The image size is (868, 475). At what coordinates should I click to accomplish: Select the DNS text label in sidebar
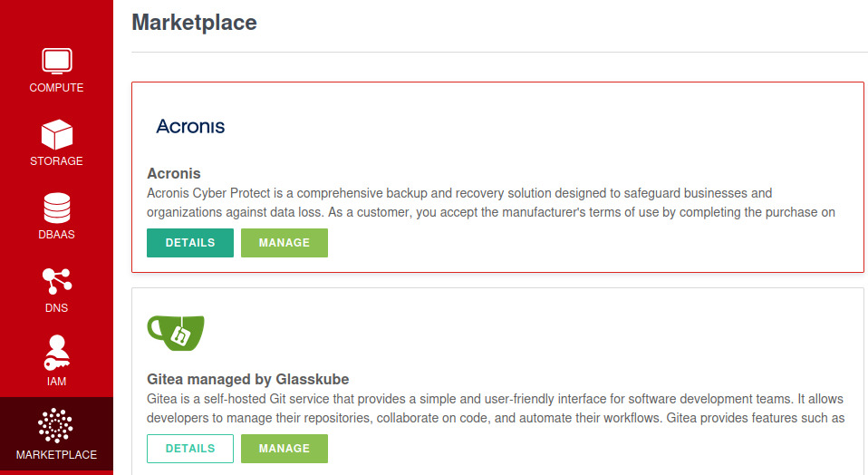pos(56,308)
